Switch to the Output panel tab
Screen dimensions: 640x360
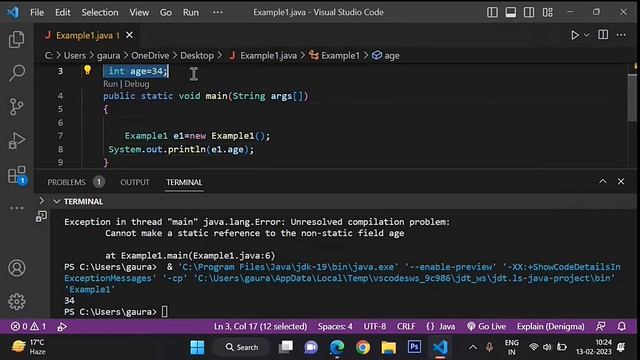tap(135, 182)
